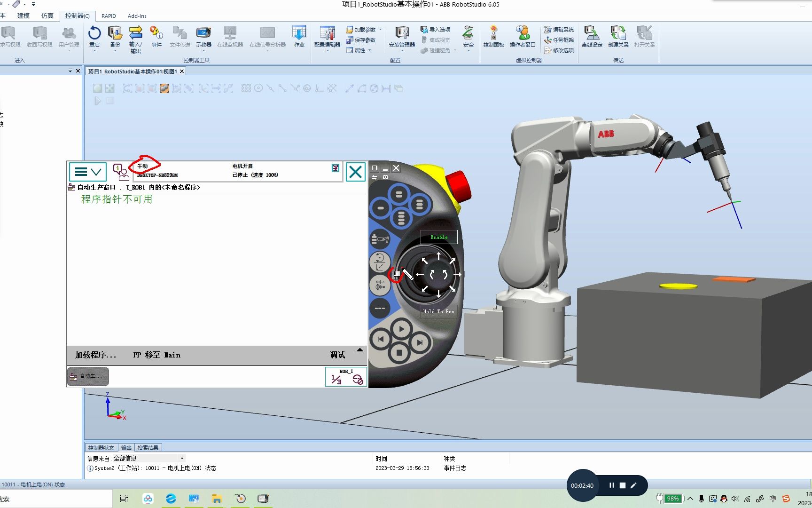The image size is (812, 508).
Task: Click the 重启 (Restart) controller icon
Action: point(94,37)
